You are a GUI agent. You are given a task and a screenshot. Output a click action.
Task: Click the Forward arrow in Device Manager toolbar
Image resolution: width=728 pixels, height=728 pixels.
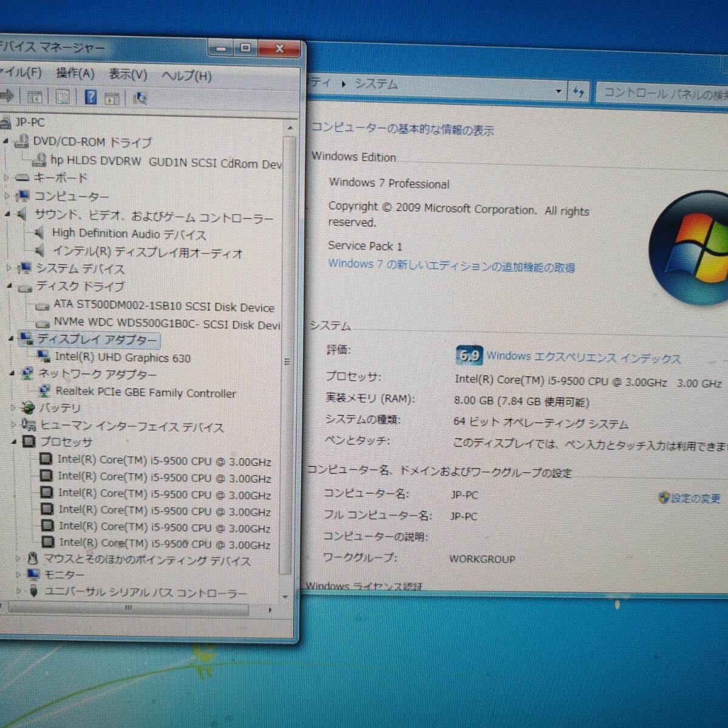(7, 96)
